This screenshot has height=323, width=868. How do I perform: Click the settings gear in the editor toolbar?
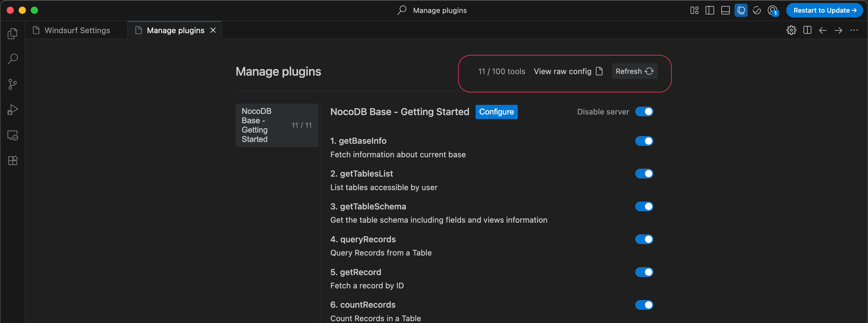point(791,30)
